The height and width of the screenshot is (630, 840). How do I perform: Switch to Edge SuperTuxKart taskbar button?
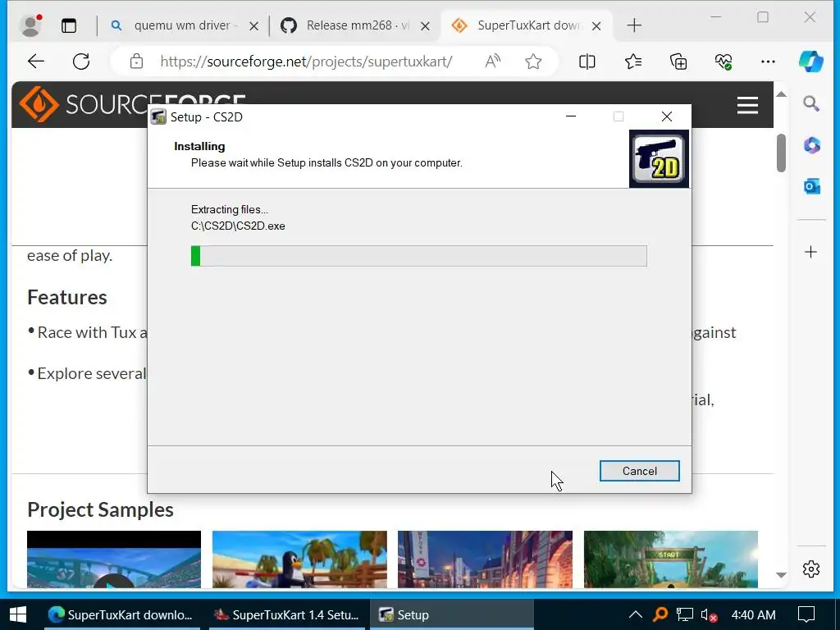[x=121, y=614]
